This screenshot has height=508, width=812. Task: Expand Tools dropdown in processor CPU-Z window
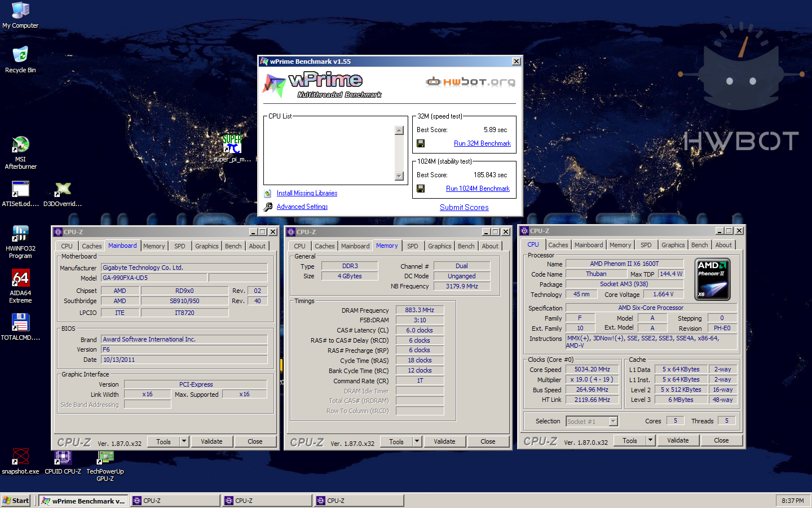coord(650,440)
